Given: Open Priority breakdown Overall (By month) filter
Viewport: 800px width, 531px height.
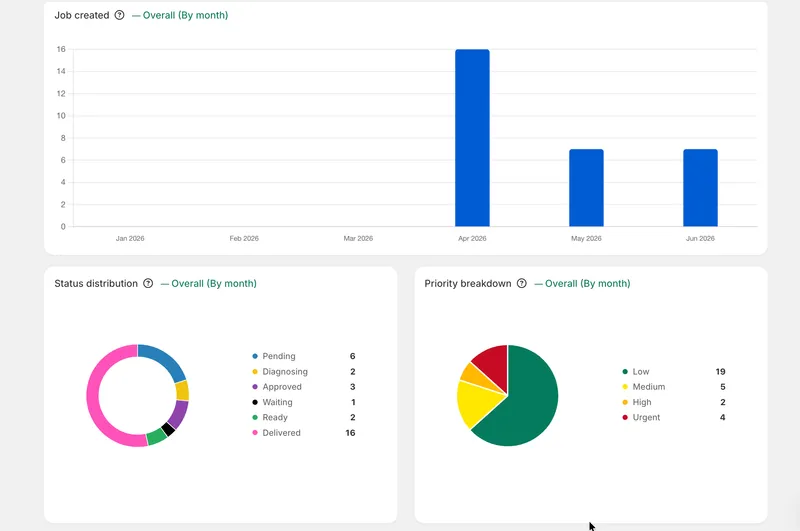Looking at the screenshot, I should (x=582, y=284).
